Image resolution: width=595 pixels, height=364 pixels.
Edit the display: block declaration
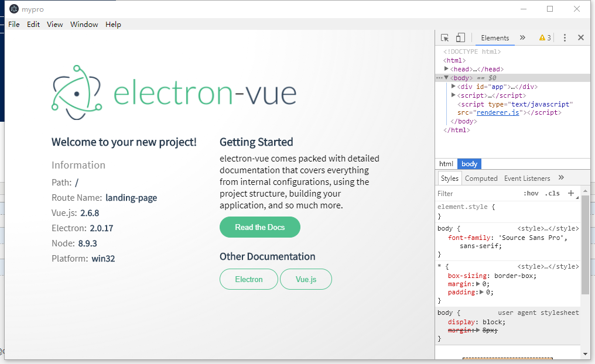tap(476, 322)
